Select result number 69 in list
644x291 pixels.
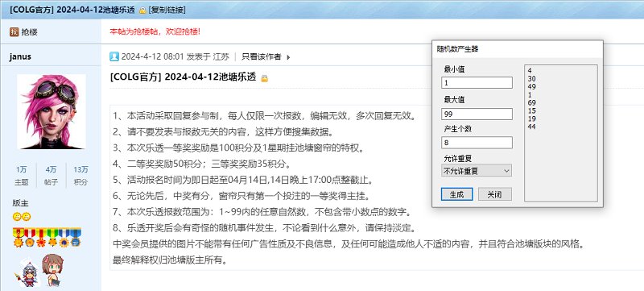pyautogui.click(x=532, y=102)
